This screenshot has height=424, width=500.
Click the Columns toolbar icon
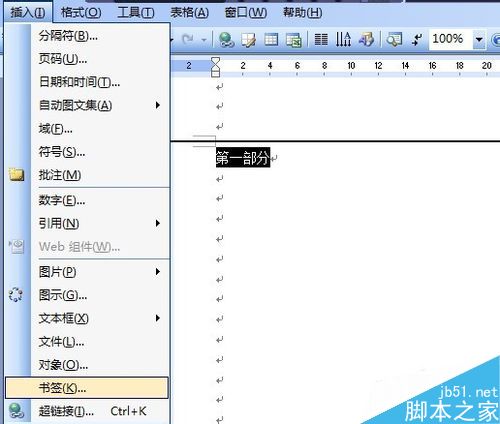321,39
